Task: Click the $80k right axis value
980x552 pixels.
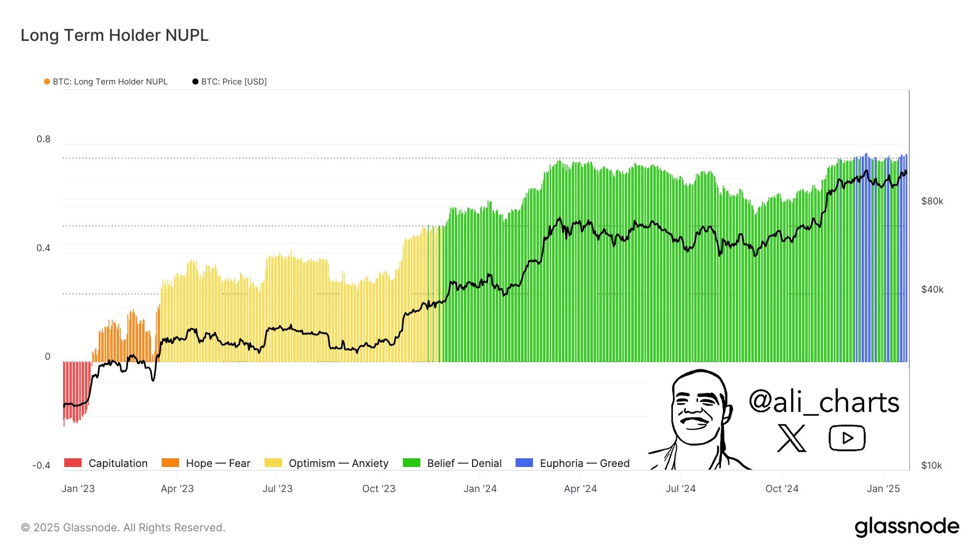Action: 932,201
